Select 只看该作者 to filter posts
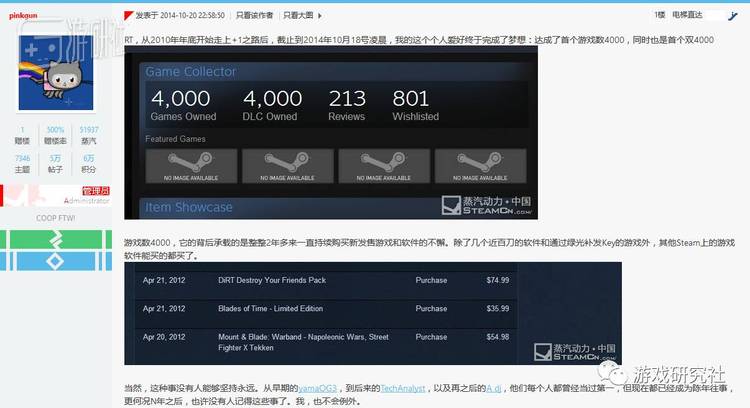Viewport: 750px width, 408px height. point(255,16)
